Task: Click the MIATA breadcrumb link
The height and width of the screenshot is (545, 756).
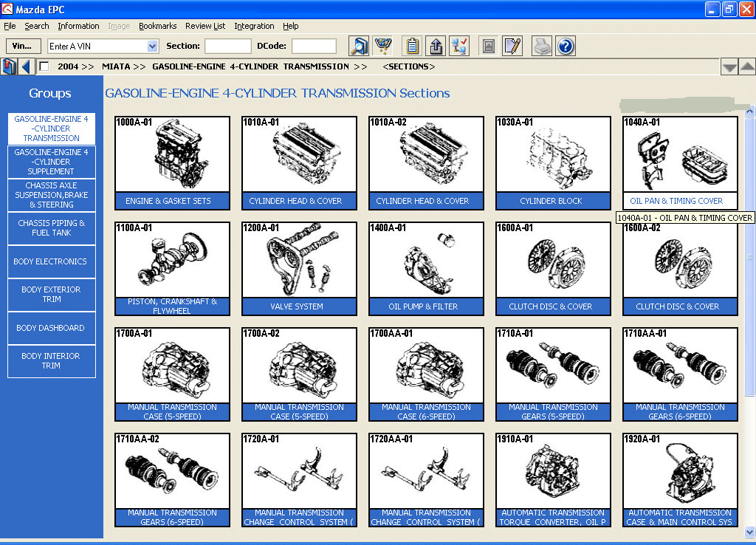Action: click(x=116, y=66)
